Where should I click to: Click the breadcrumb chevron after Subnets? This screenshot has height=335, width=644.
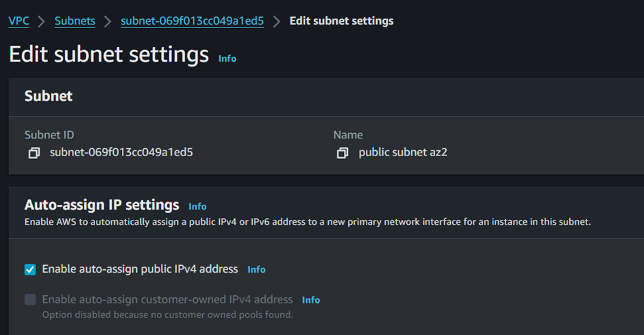tap(108, 21)
